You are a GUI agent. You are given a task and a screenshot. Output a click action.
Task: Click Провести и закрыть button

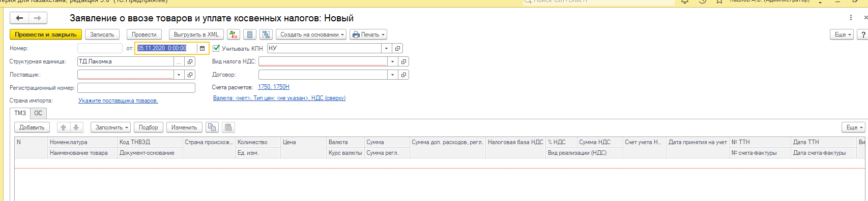click(46, 35)
